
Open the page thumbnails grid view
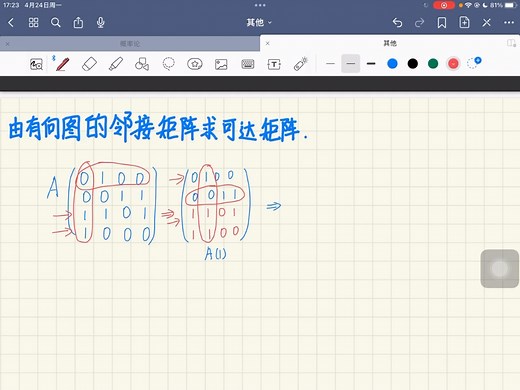click(x=33, y=23)
